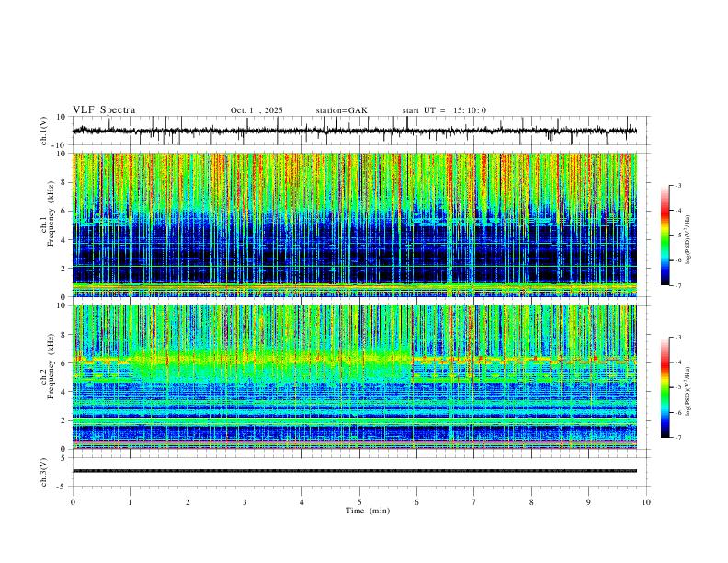Click the ch.1 "Frequency (kHz)" axis label
This screenshot has width=728, height=563.
click(51, 213)
